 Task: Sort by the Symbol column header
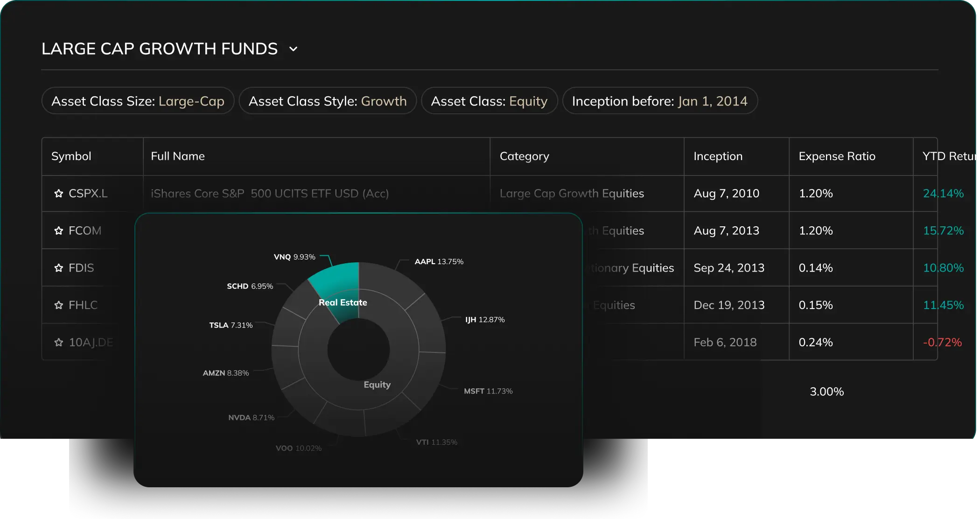[x=71, y=156]
